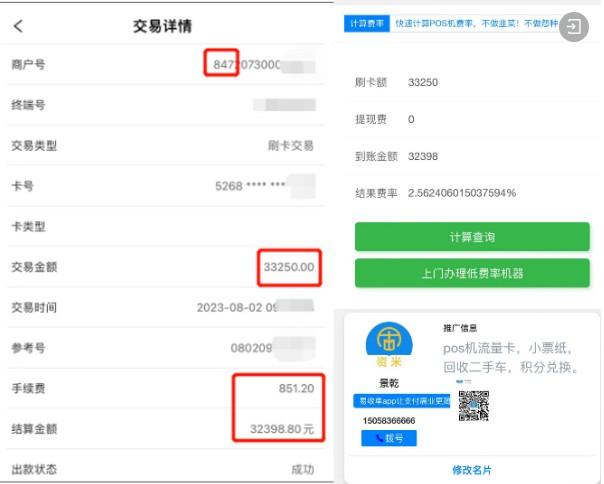Image resolution: width=604 pixels, height=484 pixels.
Task: Select the 计算费率 tab label
Action: tap(366, 22)
